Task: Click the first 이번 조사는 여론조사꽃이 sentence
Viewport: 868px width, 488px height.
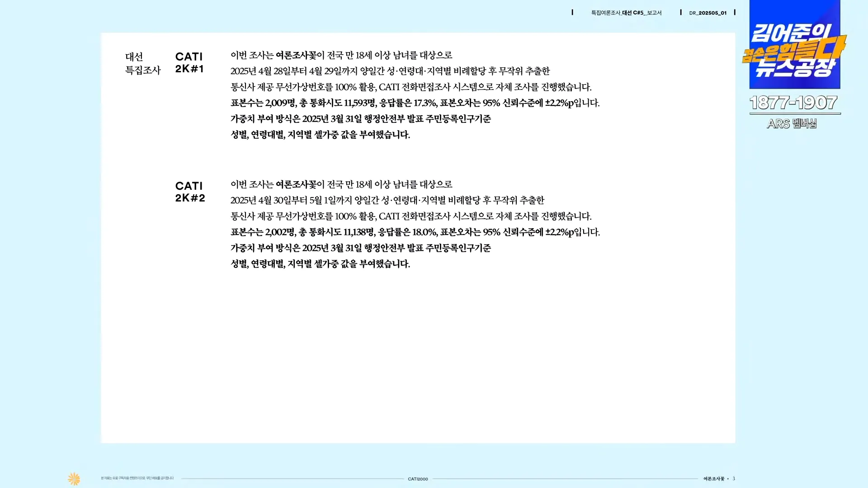Action: click(341, 55)
